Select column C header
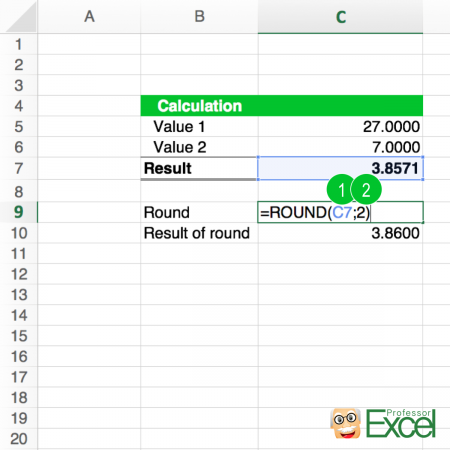This screenshot has width=450, height=450. coord(340,17)
